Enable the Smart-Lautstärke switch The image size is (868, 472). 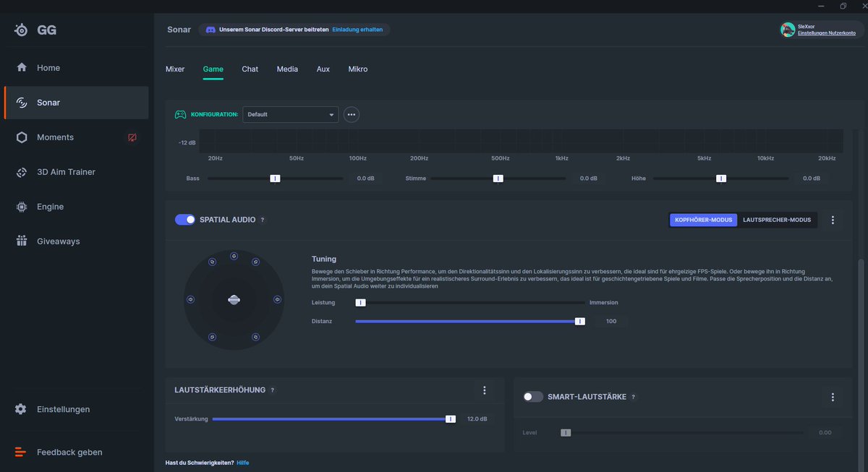[533, 397]
